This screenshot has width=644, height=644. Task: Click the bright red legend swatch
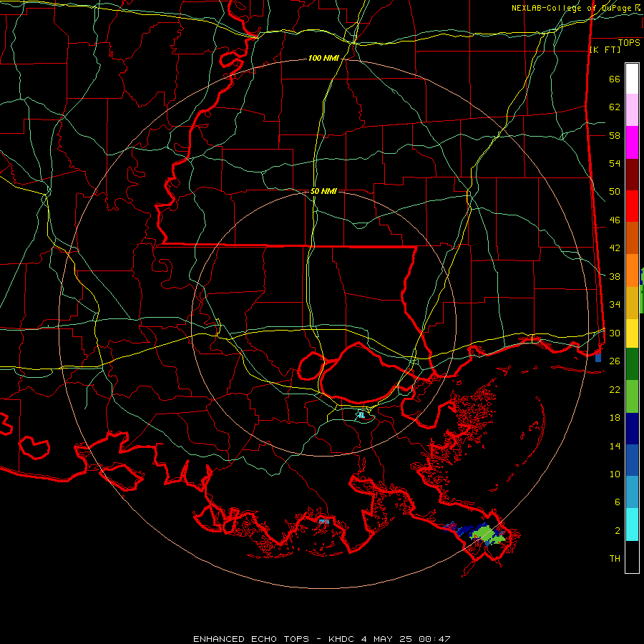632,206
